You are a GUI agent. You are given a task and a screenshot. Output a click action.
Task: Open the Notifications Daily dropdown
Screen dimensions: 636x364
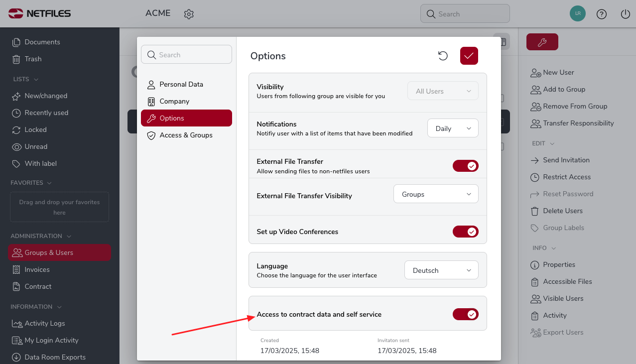[453, 128]
